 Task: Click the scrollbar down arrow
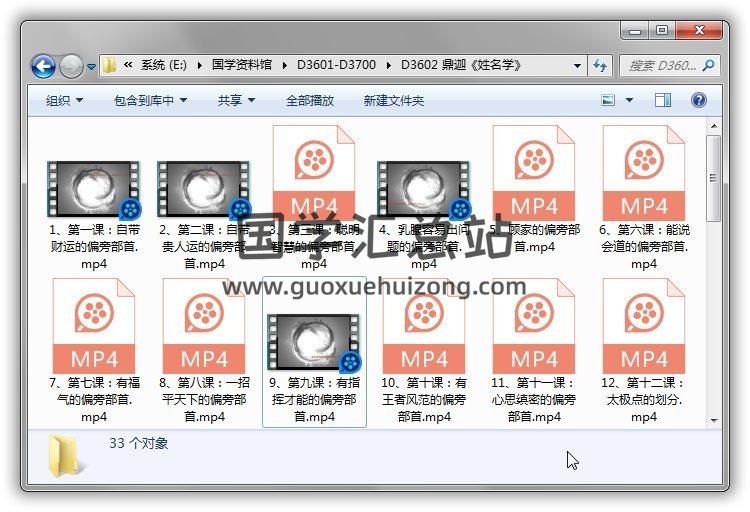[x=714, y=421]
